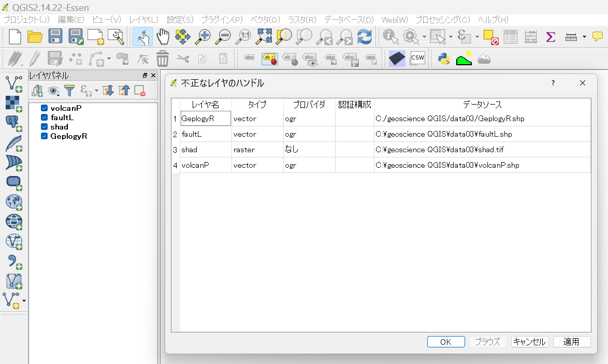
Task: Click the Add Raster Layer icon
Action: tap(13, 103)
